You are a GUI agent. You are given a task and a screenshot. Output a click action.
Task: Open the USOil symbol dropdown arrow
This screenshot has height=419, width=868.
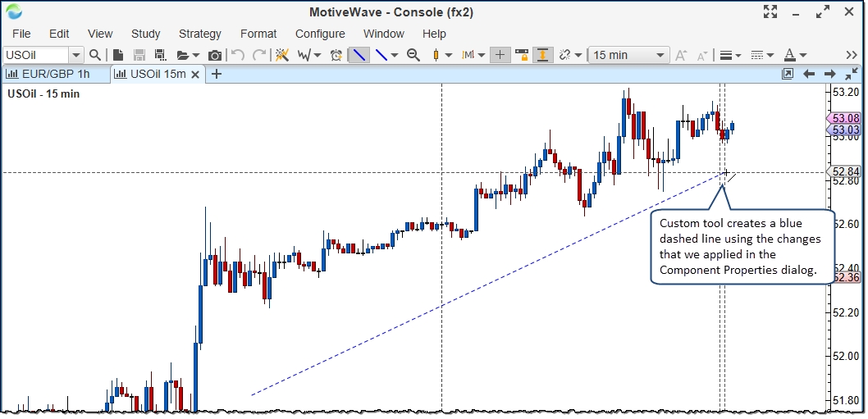point(75,55)
